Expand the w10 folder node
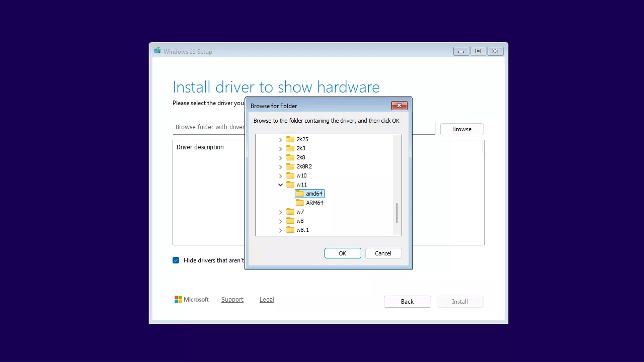Viewport: 644px width, 362px height. (x=281, y=175)
